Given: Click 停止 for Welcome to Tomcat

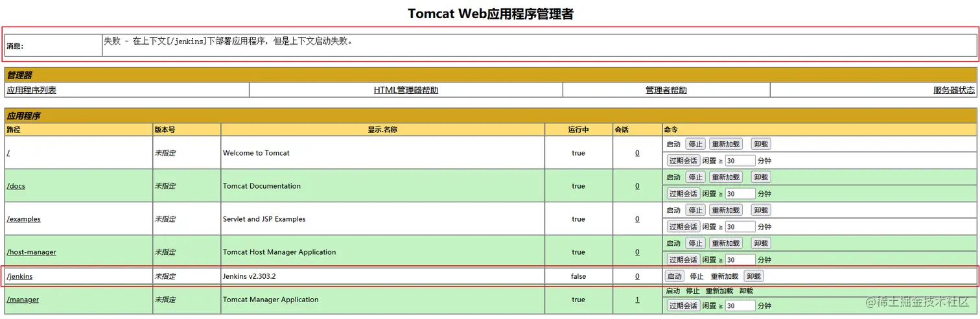Looking at the screenshot, I should [695, 144].
